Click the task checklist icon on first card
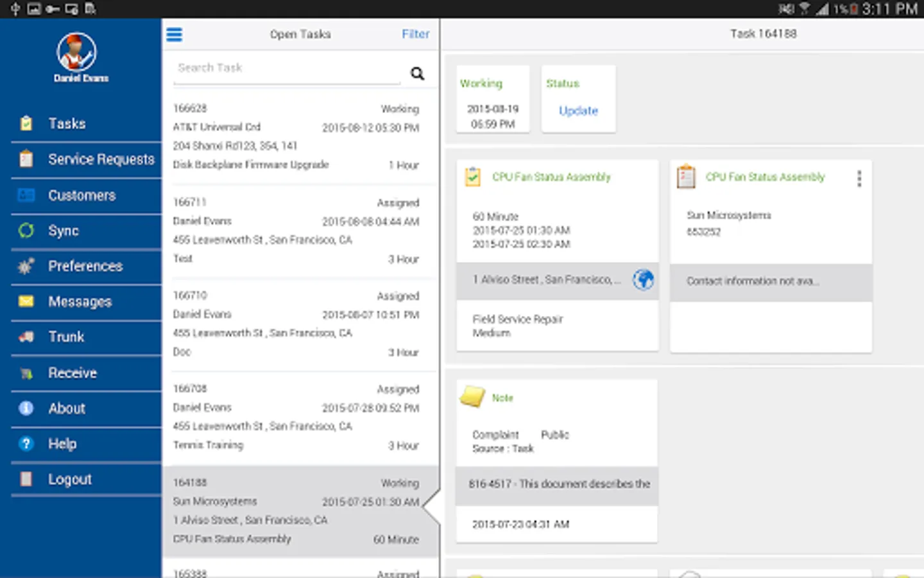 (473, 177)
